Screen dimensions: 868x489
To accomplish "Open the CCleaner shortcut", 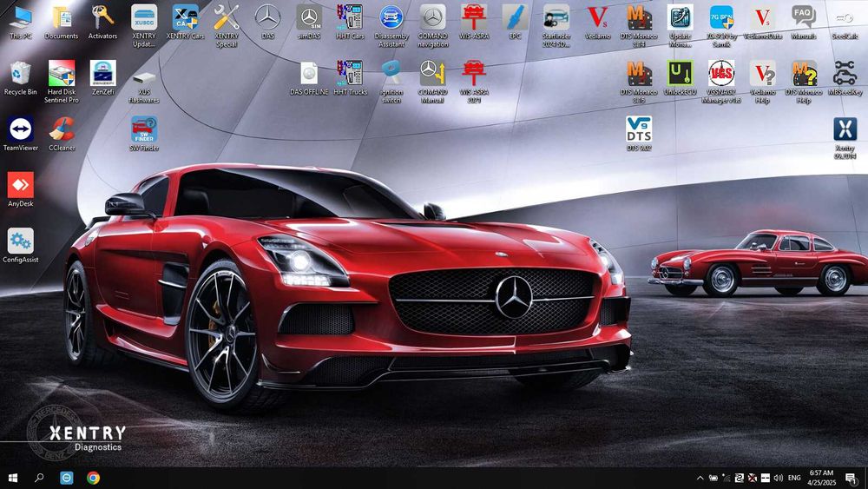I will coord(62,134).
